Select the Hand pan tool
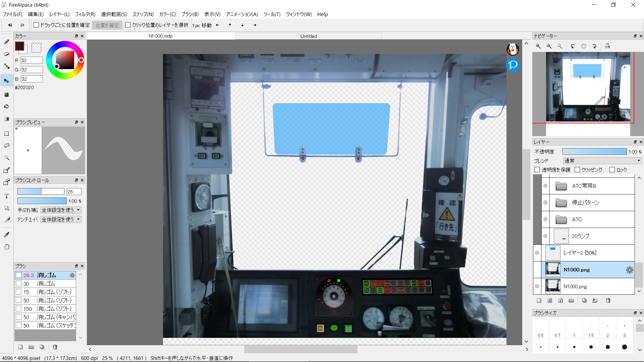 (x=6, y=247)
